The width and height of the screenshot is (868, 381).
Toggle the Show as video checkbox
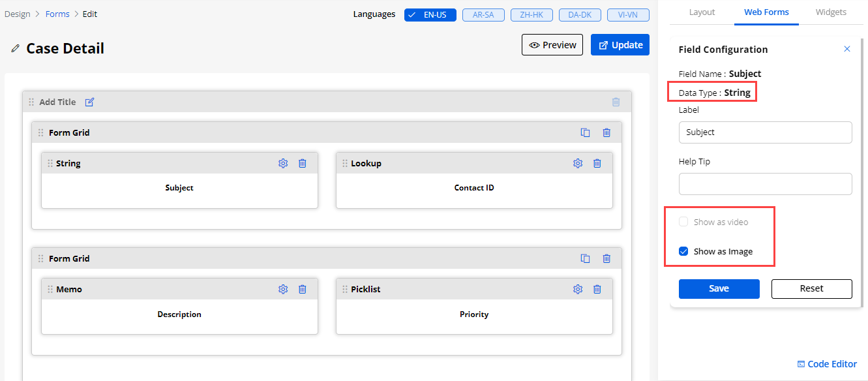pyautogui.click(x=683, y=222)
